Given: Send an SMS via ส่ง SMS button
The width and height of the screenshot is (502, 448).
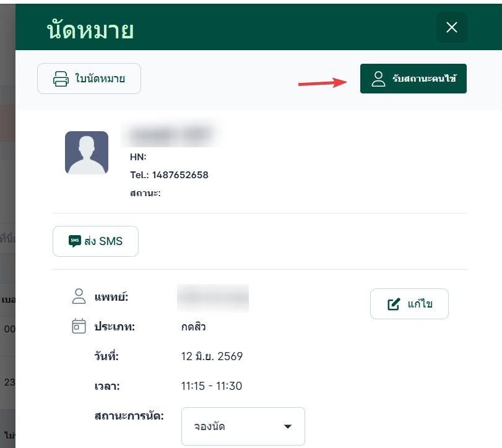Looking at the screenshot, I should coord(95,241).
